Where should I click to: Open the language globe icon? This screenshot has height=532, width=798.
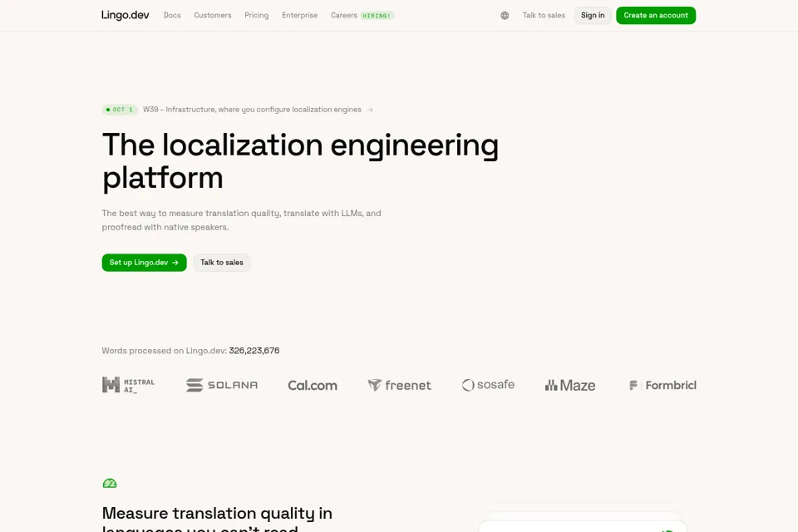tap(505, 15)
